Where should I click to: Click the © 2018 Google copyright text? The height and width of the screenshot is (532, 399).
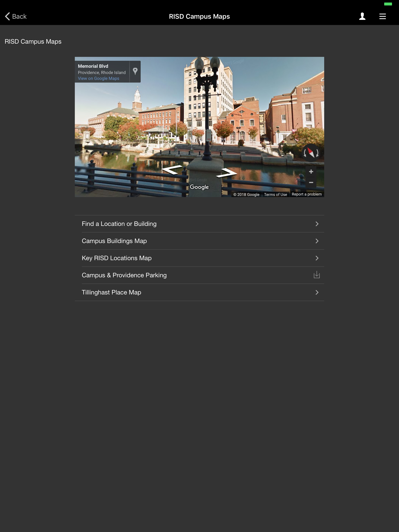click(x=246, y=194)
